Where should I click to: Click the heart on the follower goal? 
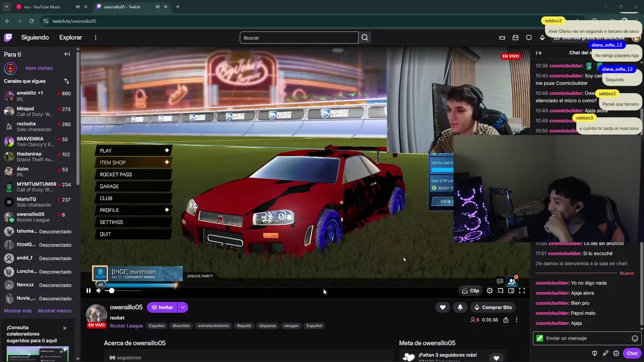tap(496, 358)
